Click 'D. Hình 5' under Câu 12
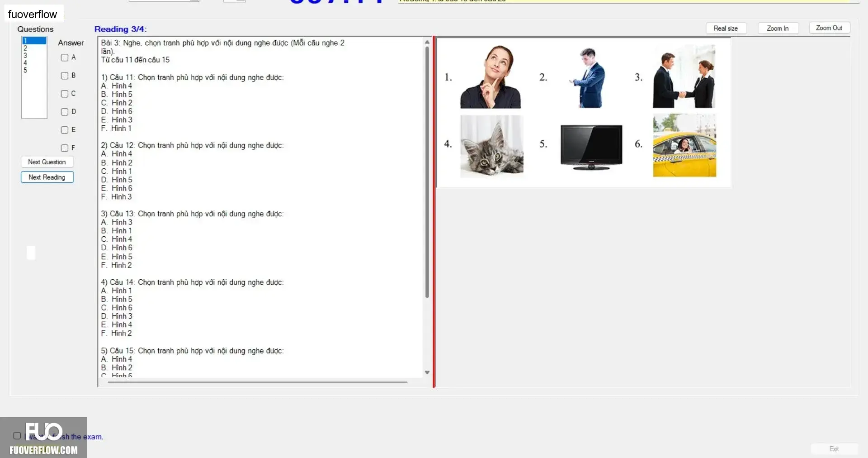The height and width of the screenshot is (458, 868). (x=117, y=180)
